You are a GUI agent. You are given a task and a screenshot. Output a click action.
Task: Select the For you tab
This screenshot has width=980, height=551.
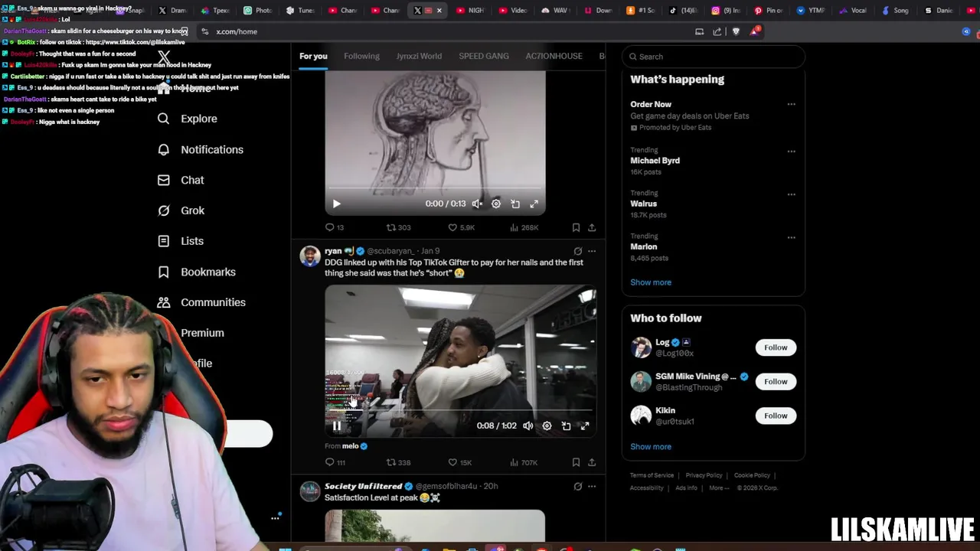pos(313,56)
